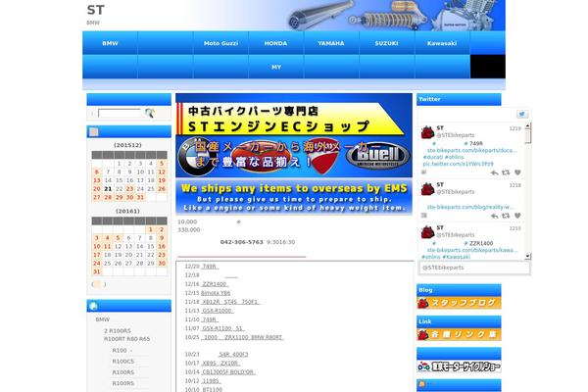Click the @STEbikeparts tweet input field
Viewport: 588px width, 392px height.
(474, 268)
